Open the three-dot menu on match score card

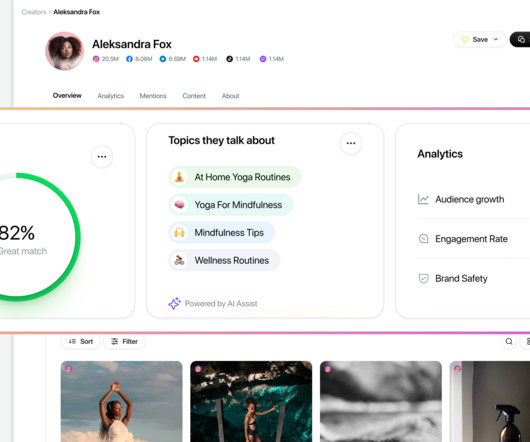coord(102,156)
